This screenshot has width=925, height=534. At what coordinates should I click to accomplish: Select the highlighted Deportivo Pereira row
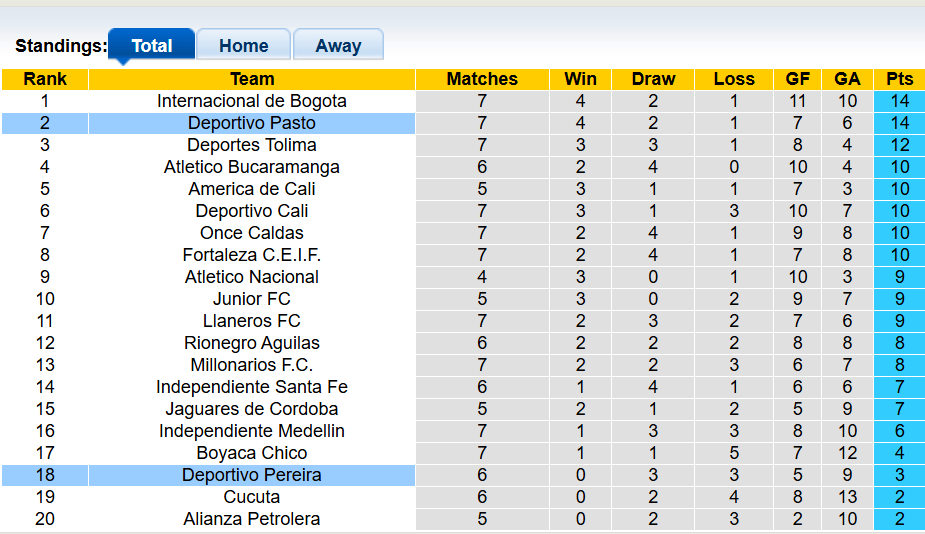[252, 475]
